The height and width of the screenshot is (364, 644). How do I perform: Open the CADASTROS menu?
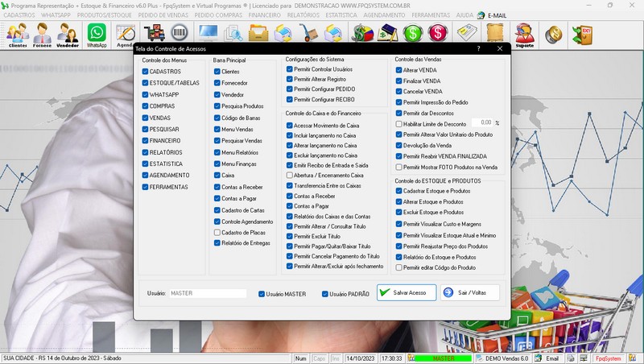point(19,15)
